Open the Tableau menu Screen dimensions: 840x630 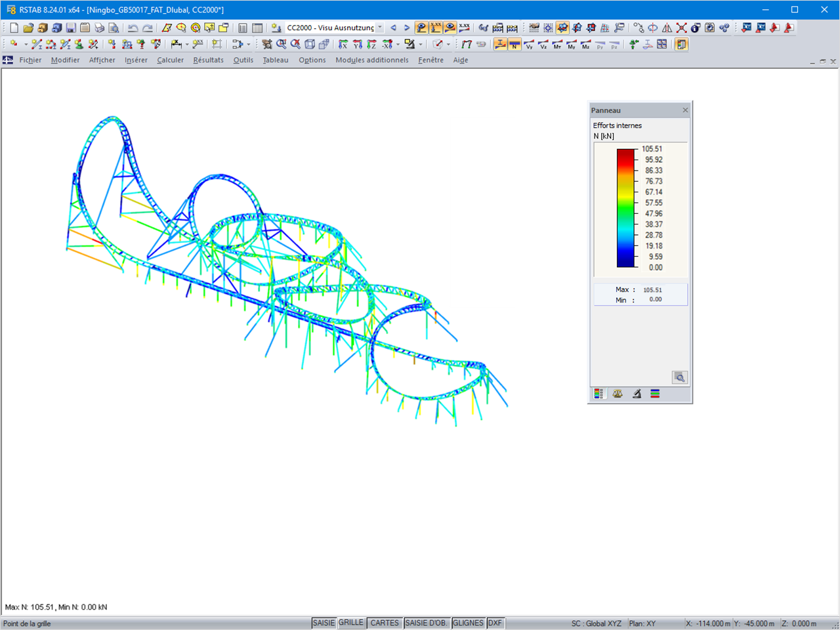(x=276, y=60)
